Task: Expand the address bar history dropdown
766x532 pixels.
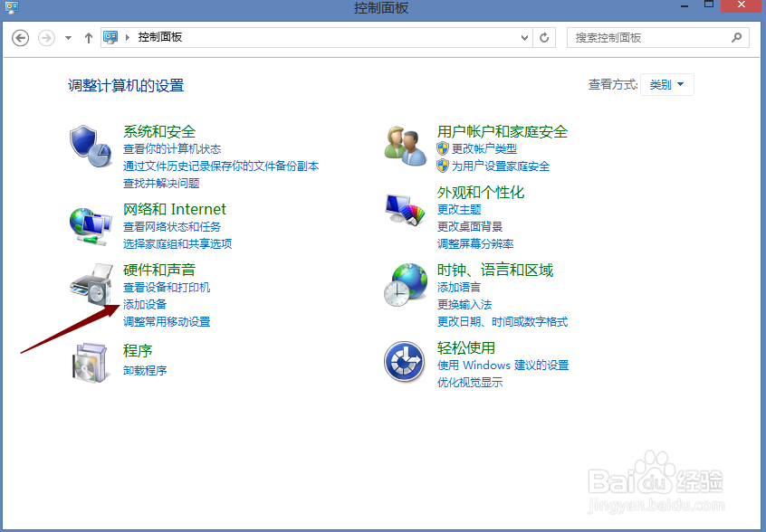Action: (x=523, y=37)
